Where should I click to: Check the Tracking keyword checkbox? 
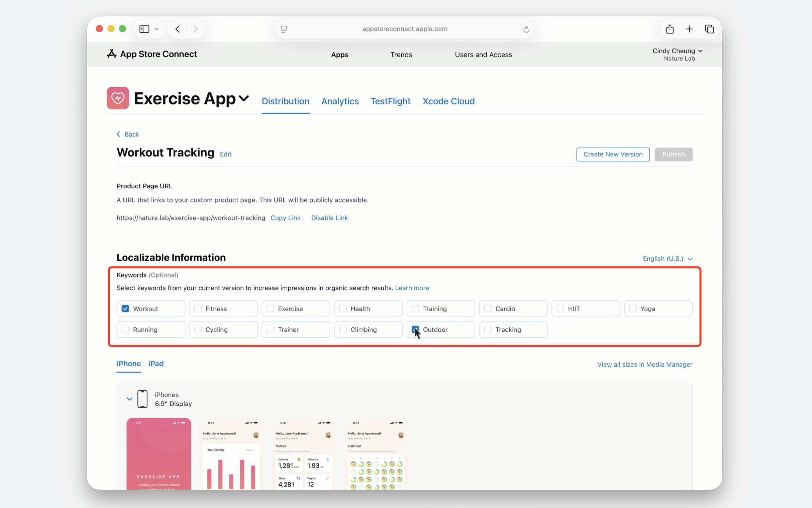click(x=488, y=329)
